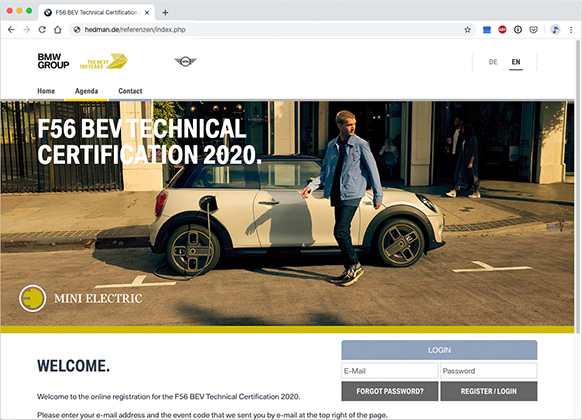Focus the Password input field

[488, 371]
